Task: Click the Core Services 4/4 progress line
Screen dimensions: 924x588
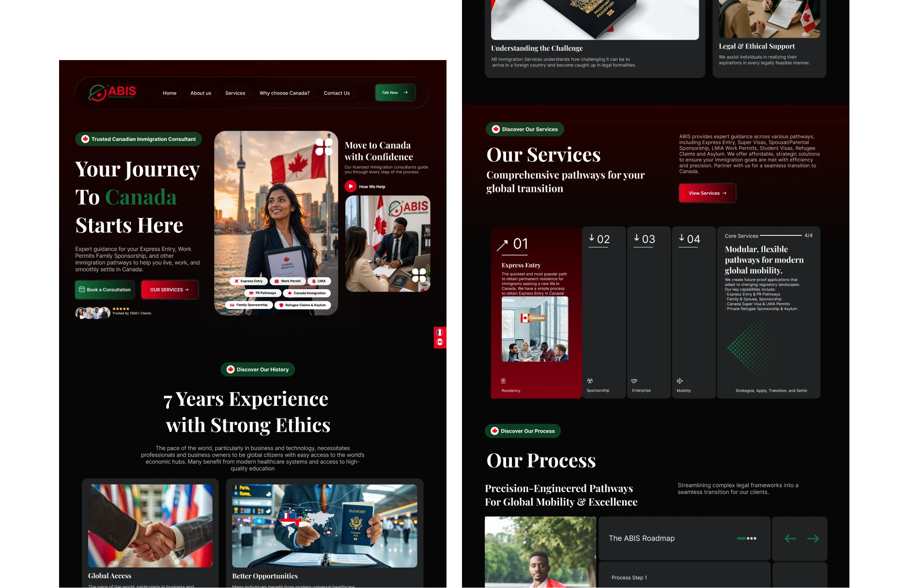Action: 781,235
